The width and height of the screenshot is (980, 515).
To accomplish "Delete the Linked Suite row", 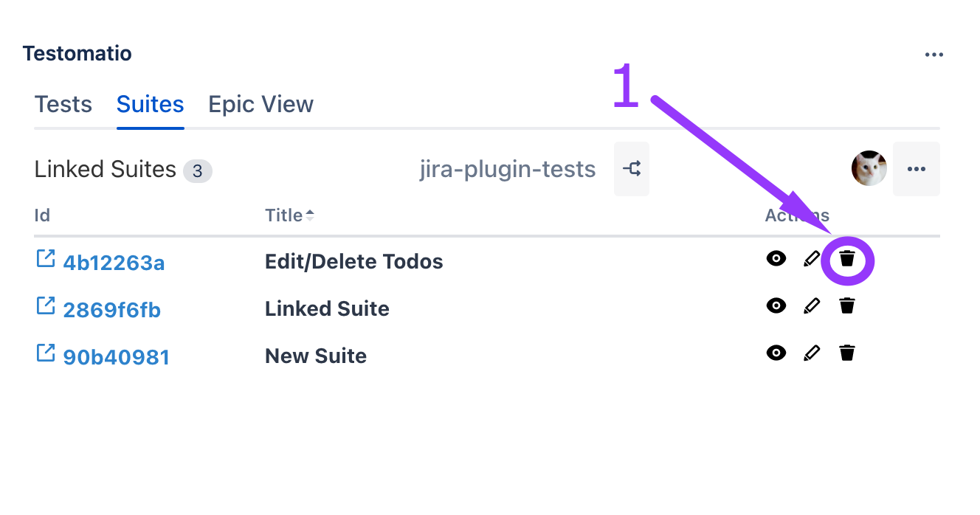I will [x=847, y=305].
